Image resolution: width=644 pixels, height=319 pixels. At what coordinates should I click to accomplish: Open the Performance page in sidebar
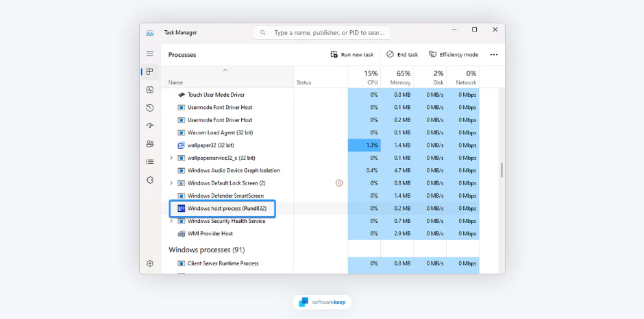tap(150, 90)
